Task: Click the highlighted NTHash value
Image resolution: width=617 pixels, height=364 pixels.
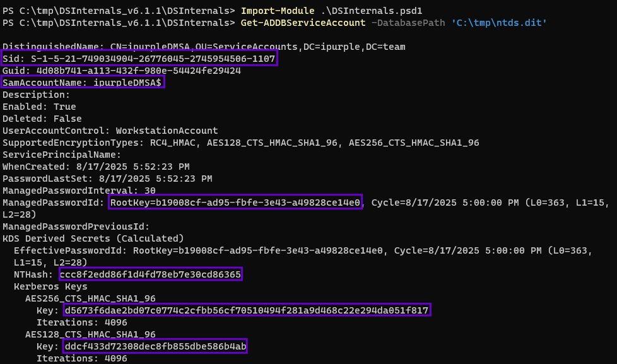Action: tap(150, 274)
